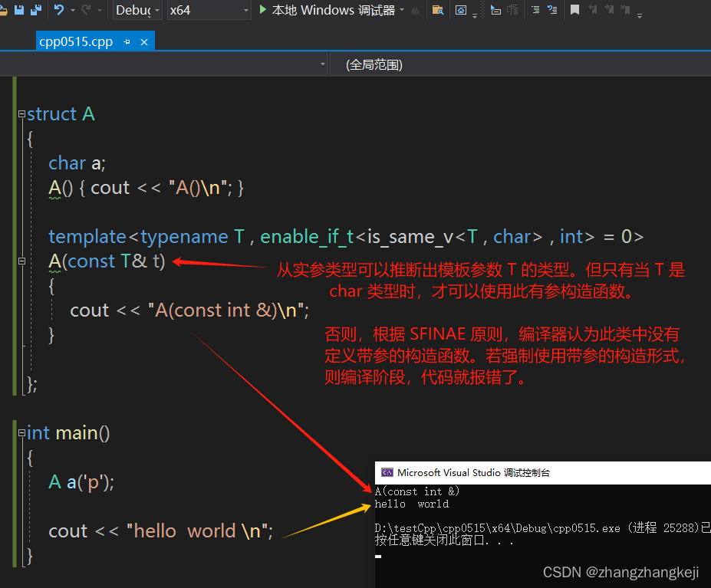Click the console window app icon
711x588 pixels.
387,473
